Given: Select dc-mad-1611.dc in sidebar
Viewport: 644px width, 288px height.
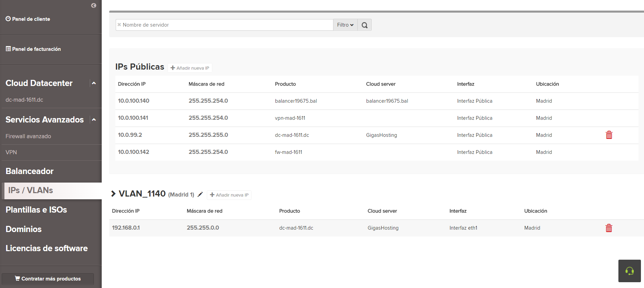Looking at the screenshot, I should 24,100.
